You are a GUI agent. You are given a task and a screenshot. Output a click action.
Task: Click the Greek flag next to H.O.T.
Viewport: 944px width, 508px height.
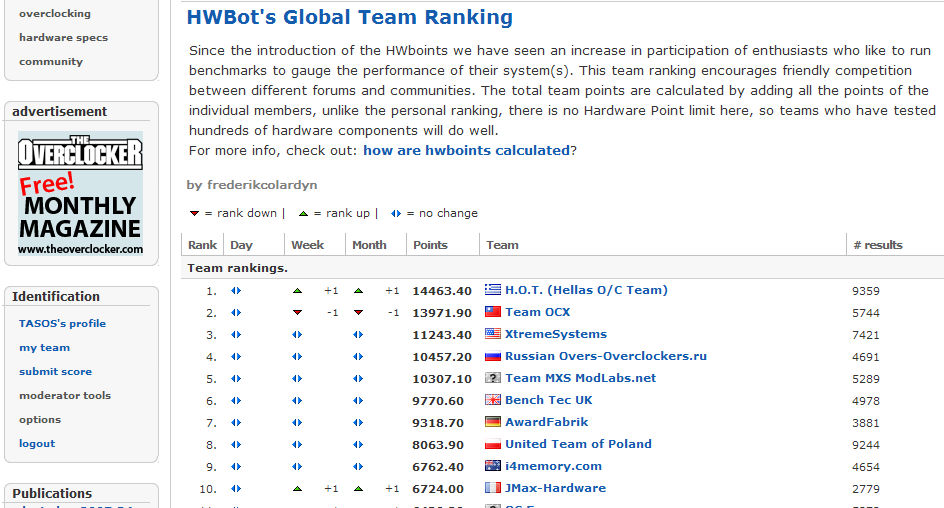click(x=492, y=290)
